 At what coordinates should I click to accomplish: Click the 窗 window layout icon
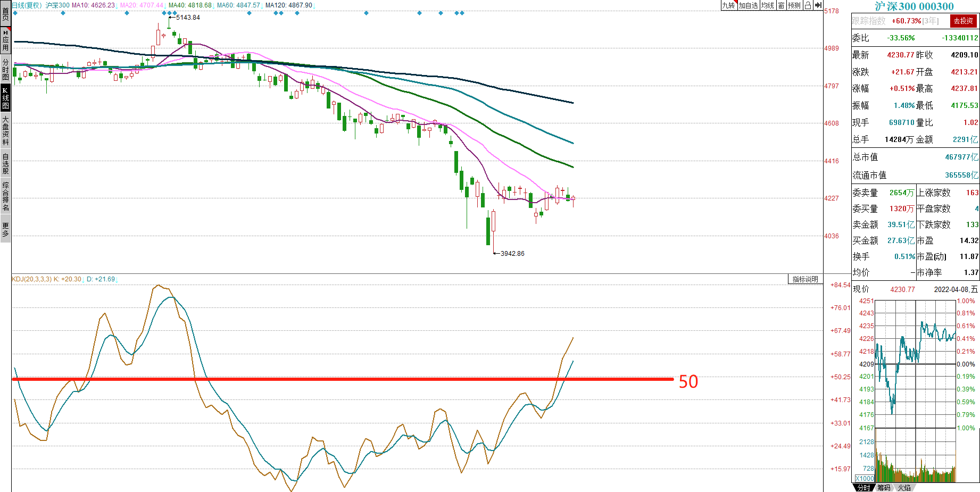tap(781, 5)
